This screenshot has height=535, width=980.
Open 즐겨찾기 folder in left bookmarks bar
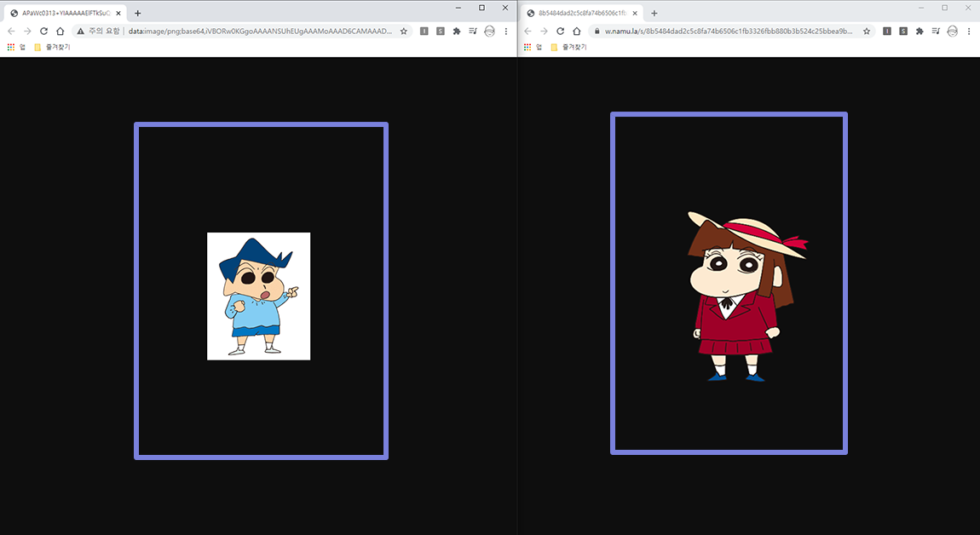pos(52,47)
